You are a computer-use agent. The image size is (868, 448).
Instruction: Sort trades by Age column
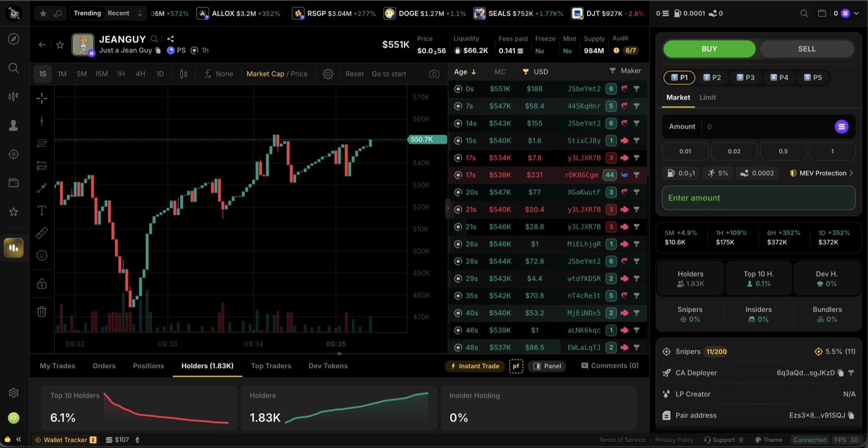point(465,72)
